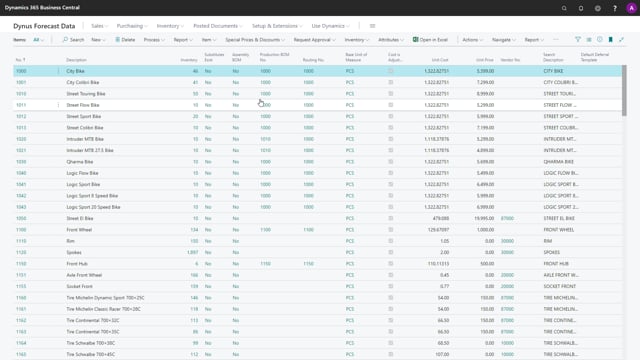
Task: Open the All view filter dropdown
Action: [x=38, y=40]
